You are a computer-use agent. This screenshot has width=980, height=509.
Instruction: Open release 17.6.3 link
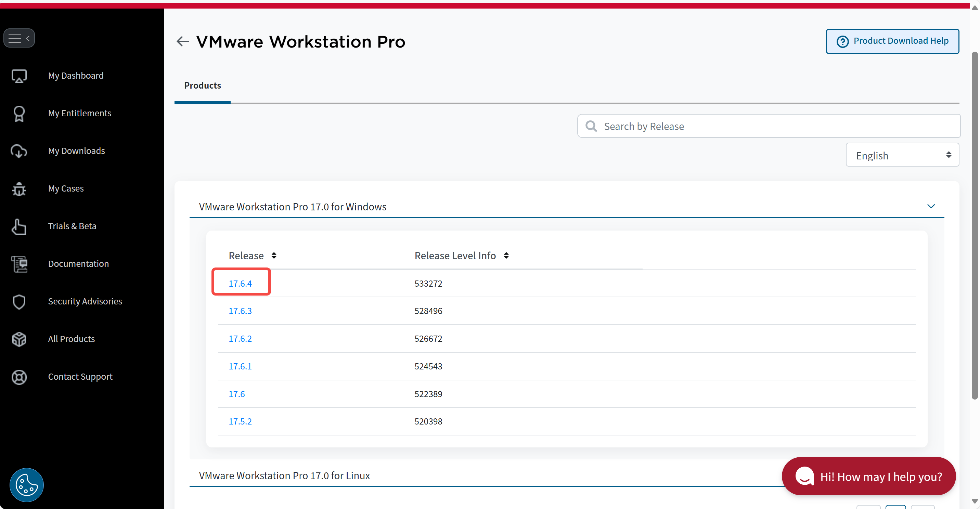point(240,311)
